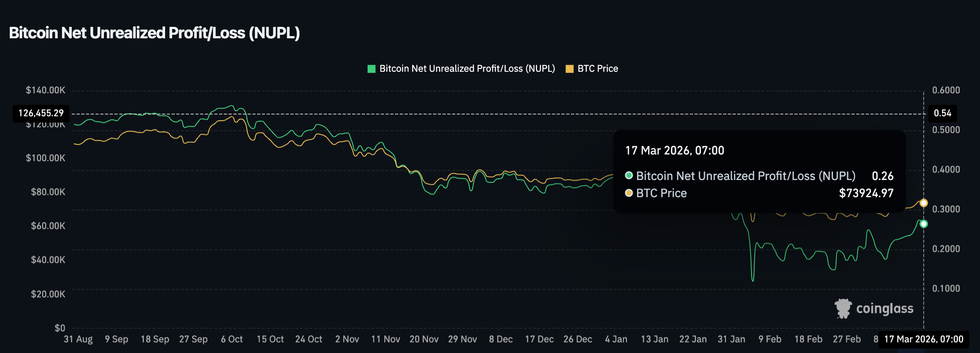980x353 pixels.
Task: Click the 0.54 NUPL axis crosshair label
Action: pyautogui.click(x=943, y=113)
